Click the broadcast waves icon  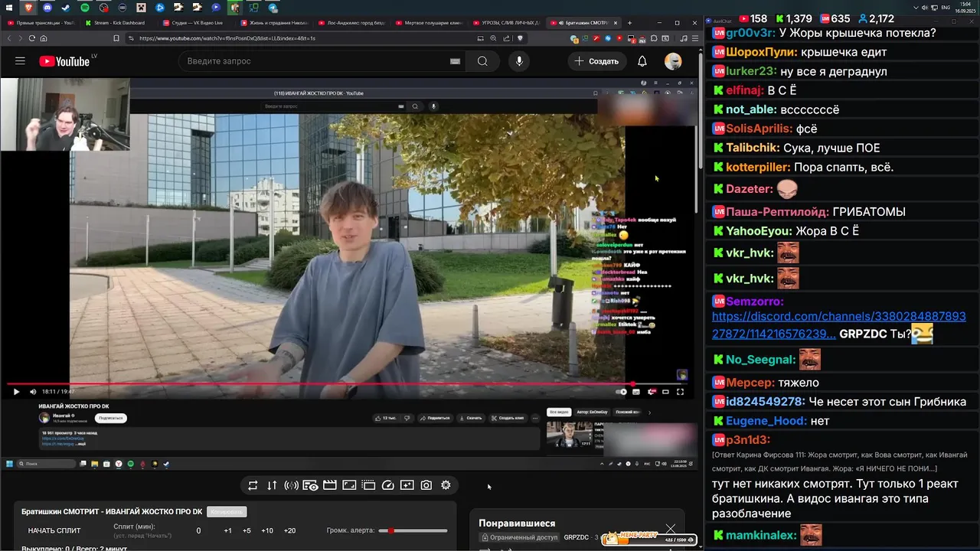click(x=291, y=485)
